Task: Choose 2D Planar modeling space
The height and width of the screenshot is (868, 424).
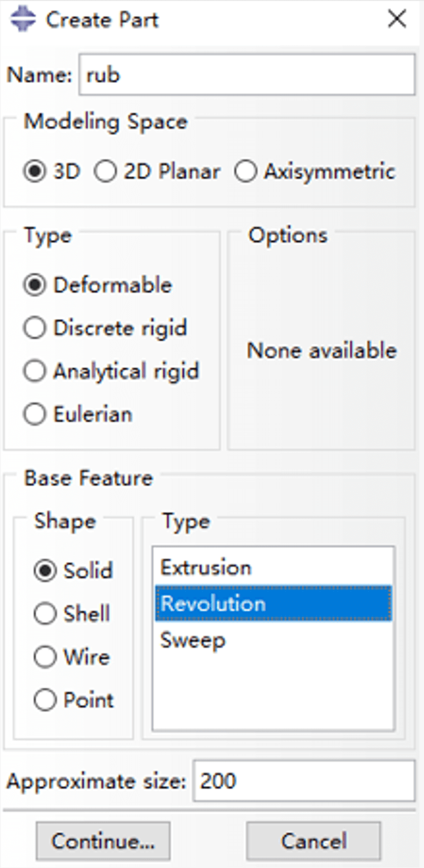Action: tap(106, 172)
